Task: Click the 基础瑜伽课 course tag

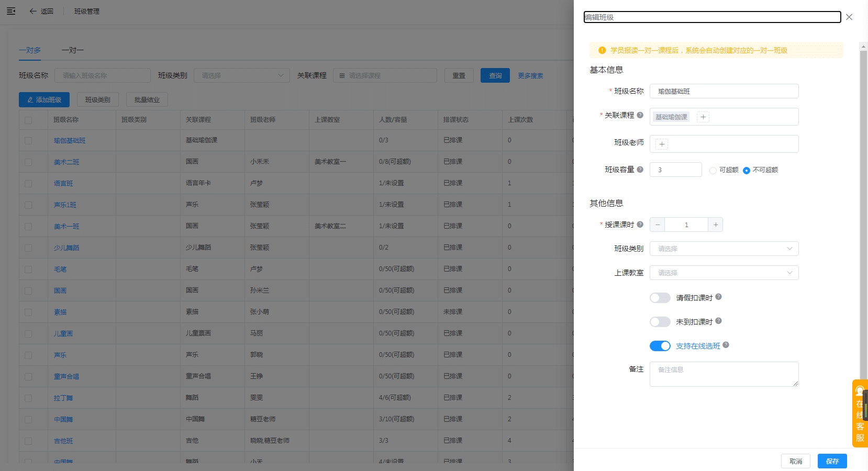Action: [x=671, y=117]
